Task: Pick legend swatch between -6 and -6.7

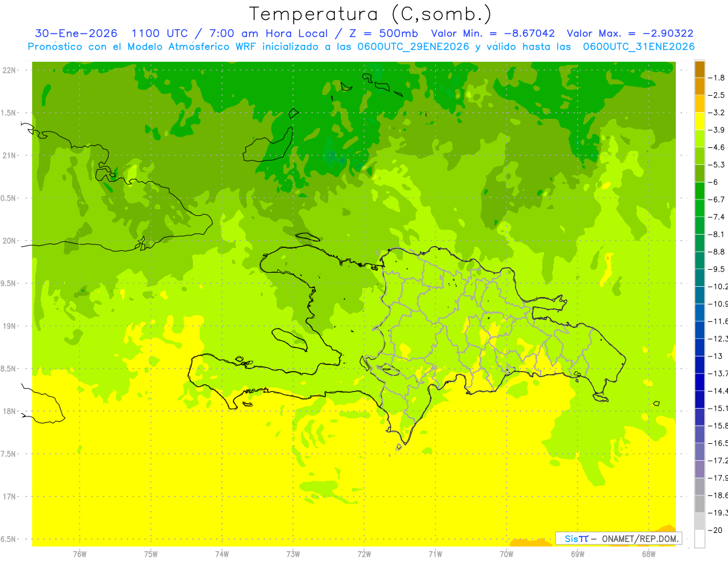Action: pyautogui.click(x=699, y=190)
